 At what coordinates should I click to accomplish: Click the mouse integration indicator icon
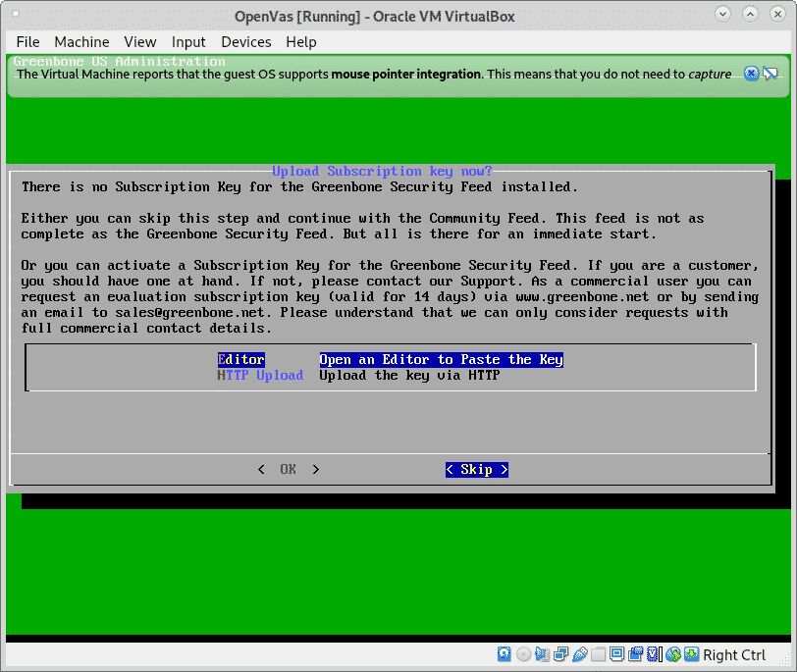673,654
